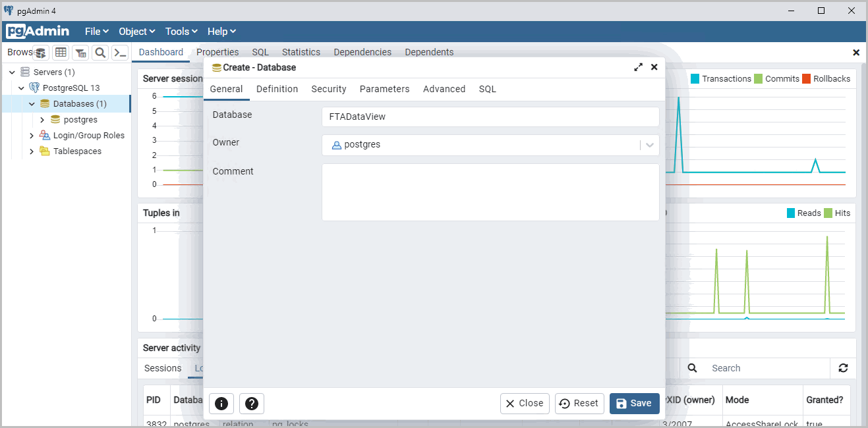
Task: Click the info icon in dialog footer
Action: [221, 404]
